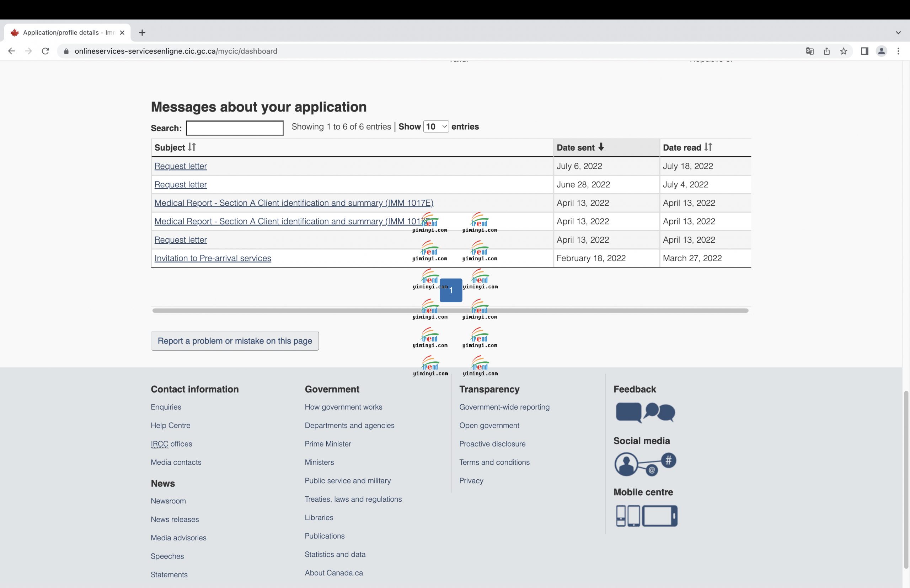Viewport: 910px width, 588px height.
Task: Click the browser back arrow
Action: (11, 51)
